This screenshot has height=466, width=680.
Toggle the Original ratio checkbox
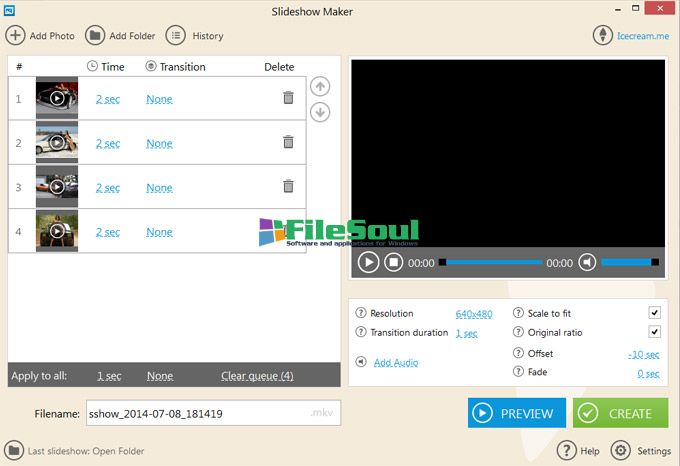654,332
